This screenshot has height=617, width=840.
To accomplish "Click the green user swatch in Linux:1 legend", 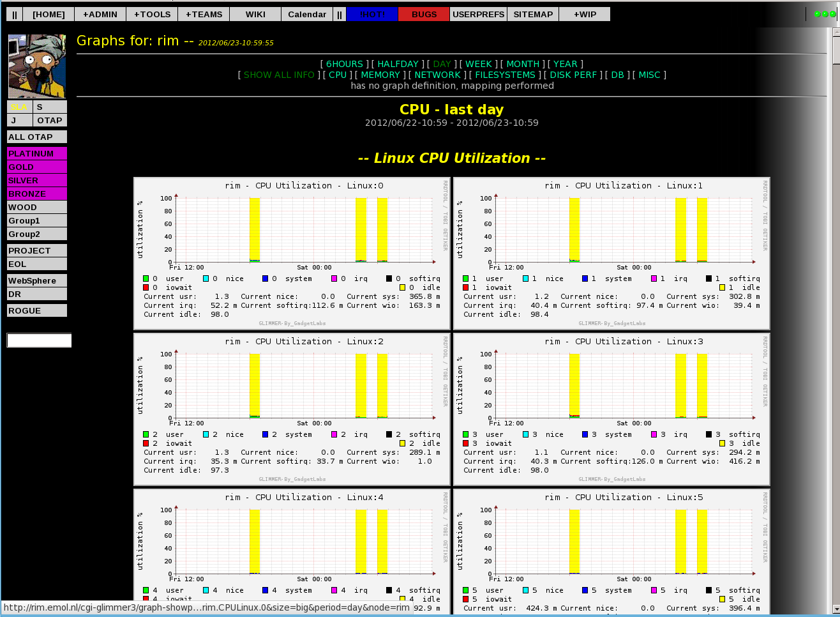I will tap(466, 278).
